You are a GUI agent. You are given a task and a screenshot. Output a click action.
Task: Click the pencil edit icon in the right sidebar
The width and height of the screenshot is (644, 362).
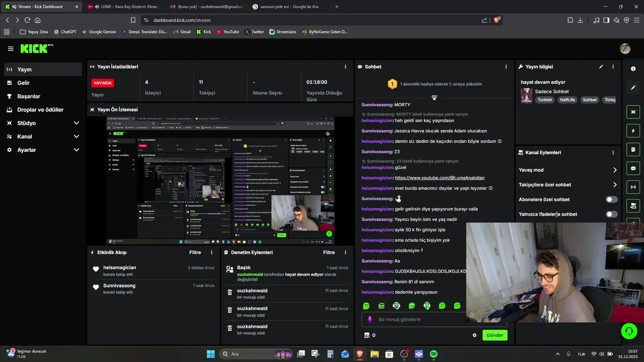click(633, 87)
